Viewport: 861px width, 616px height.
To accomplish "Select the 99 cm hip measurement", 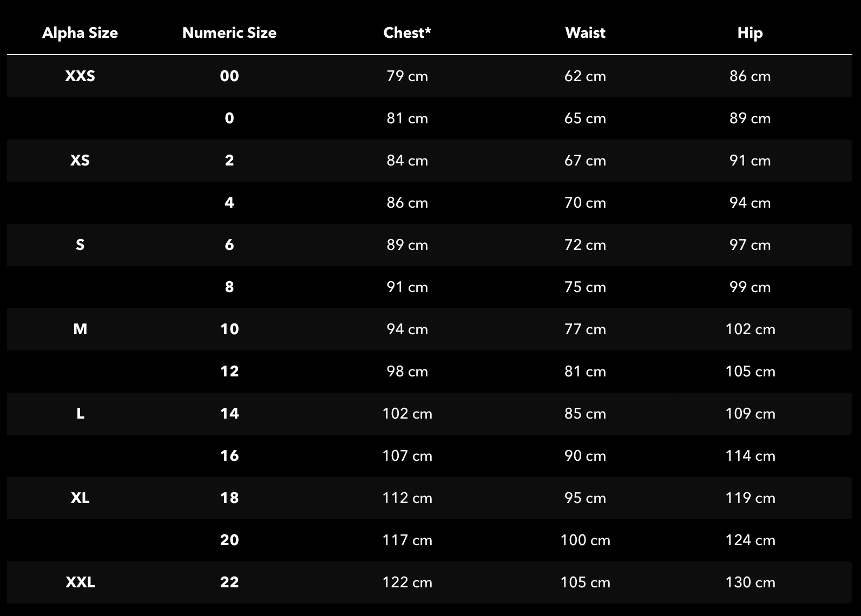I will tap(750, 287).
